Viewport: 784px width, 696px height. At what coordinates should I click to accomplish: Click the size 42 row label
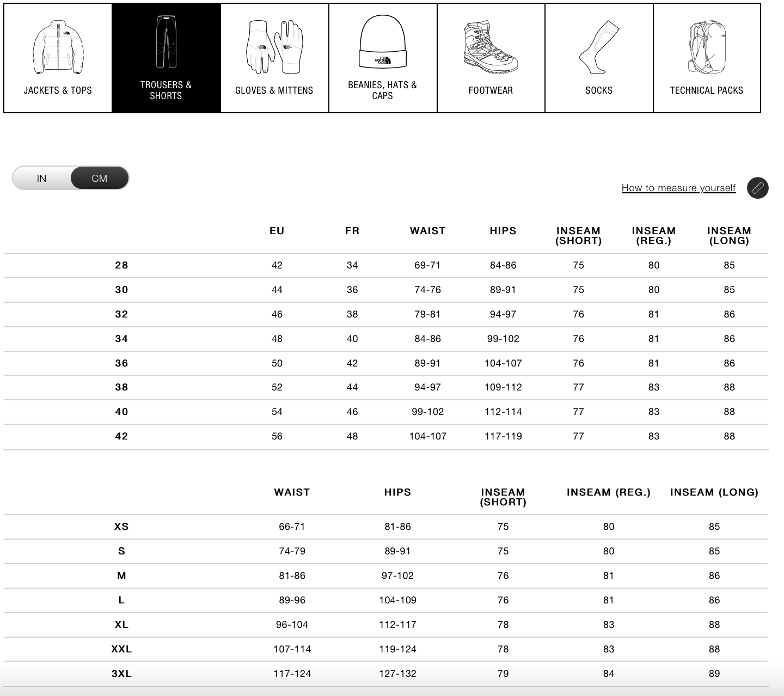pyautogui.click(x=121, y=436)
